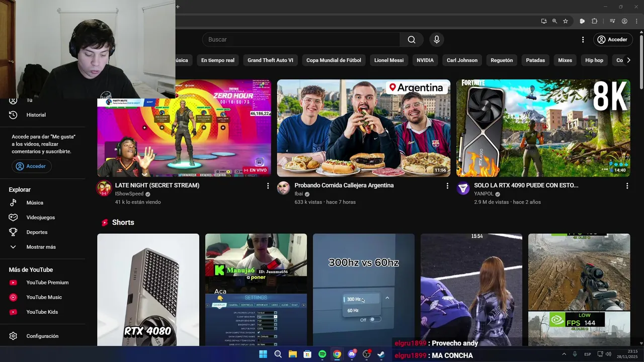Open the 15:54 short with blonde girl

(471, 286)
